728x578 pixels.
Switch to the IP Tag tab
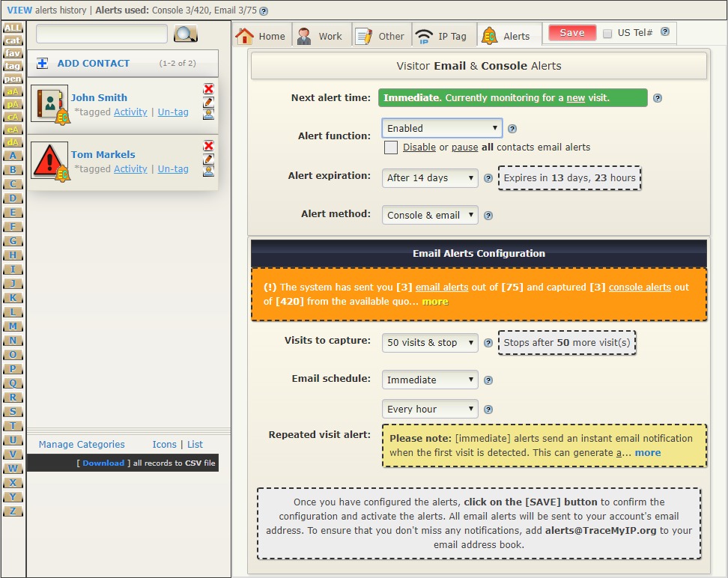point(441,36)
